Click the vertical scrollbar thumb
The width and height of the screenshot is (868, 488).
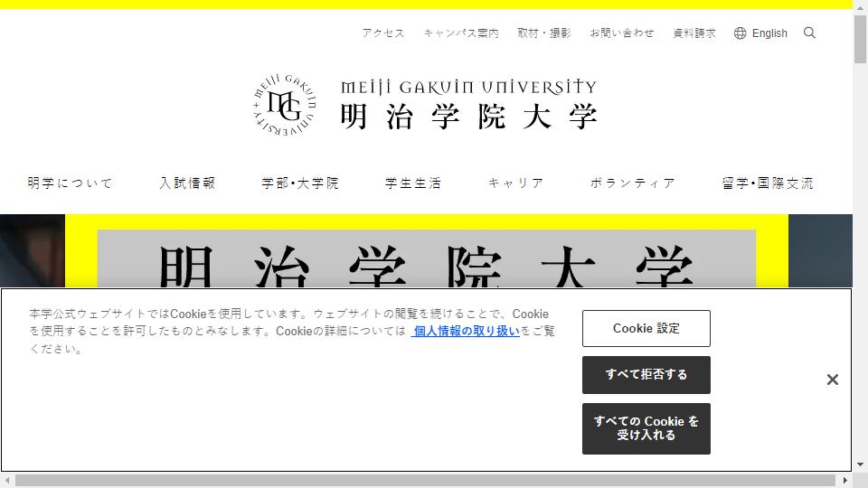point(860,39)
